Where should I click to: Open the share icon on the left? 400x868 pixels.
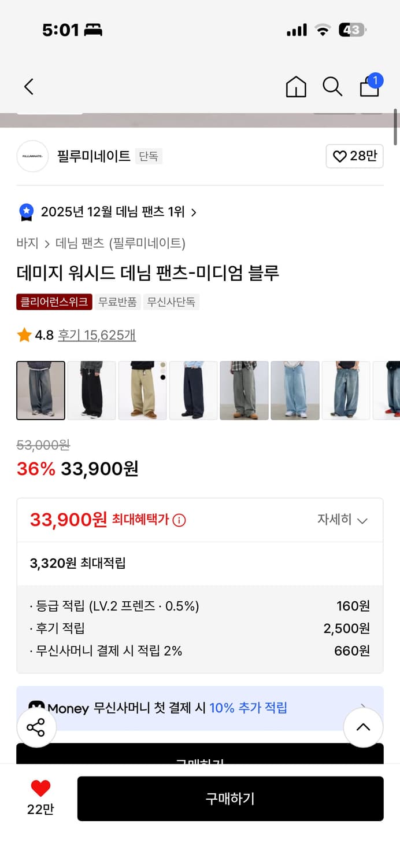click(x=36, y=727)
